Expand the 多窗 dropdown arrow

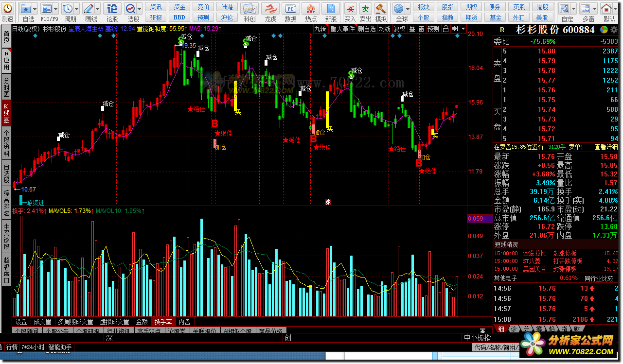click(x=595, y=9)
